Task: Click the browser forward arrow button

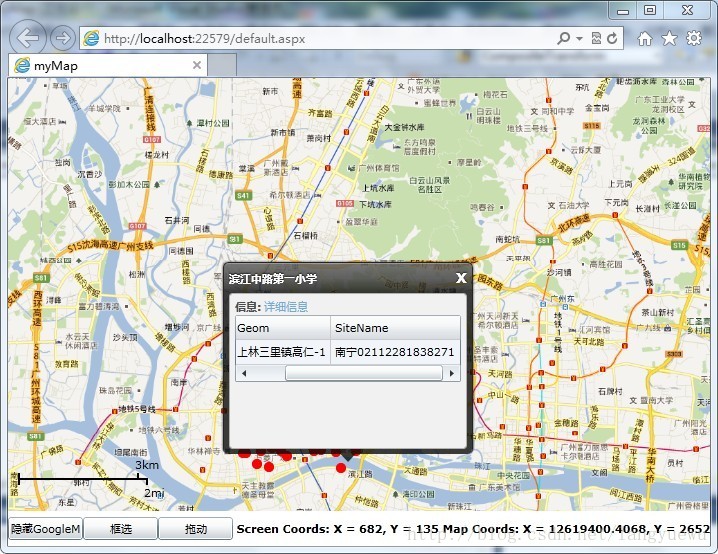Action: tap(63, 38)
